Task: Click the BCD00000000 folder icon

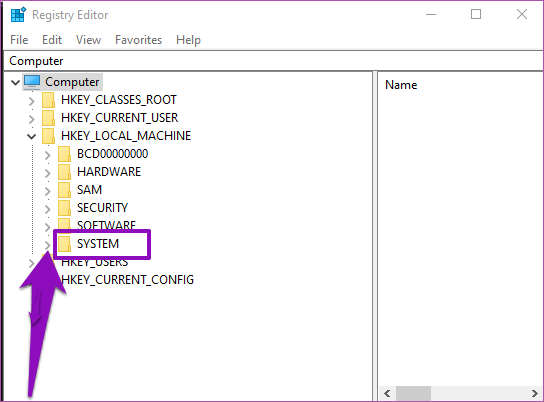Action: (64, 154)
